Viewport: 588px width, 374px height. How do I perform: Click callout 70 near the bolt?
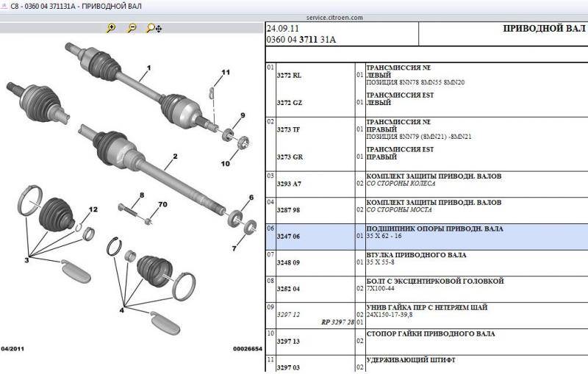pos(162,204)
